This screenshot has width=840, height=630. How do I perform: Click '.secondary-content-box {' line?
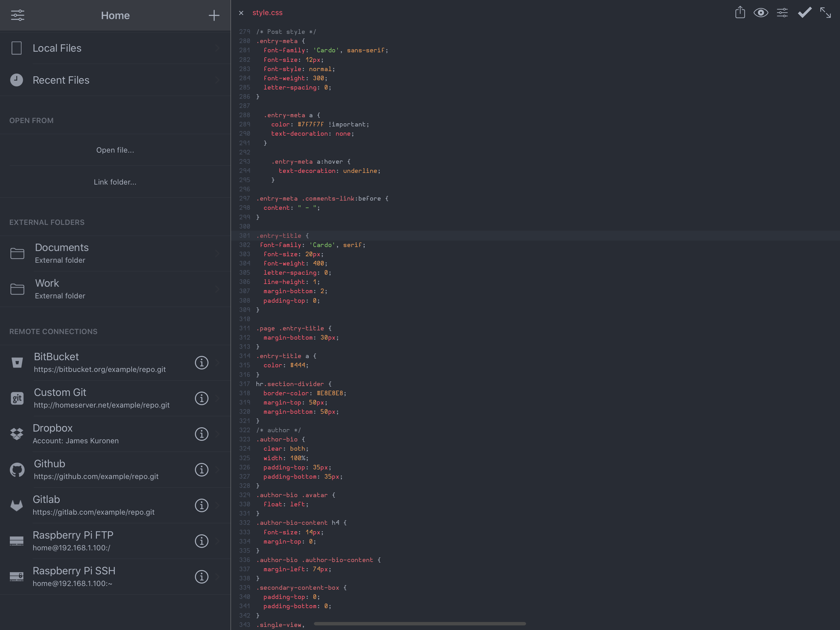302,588
